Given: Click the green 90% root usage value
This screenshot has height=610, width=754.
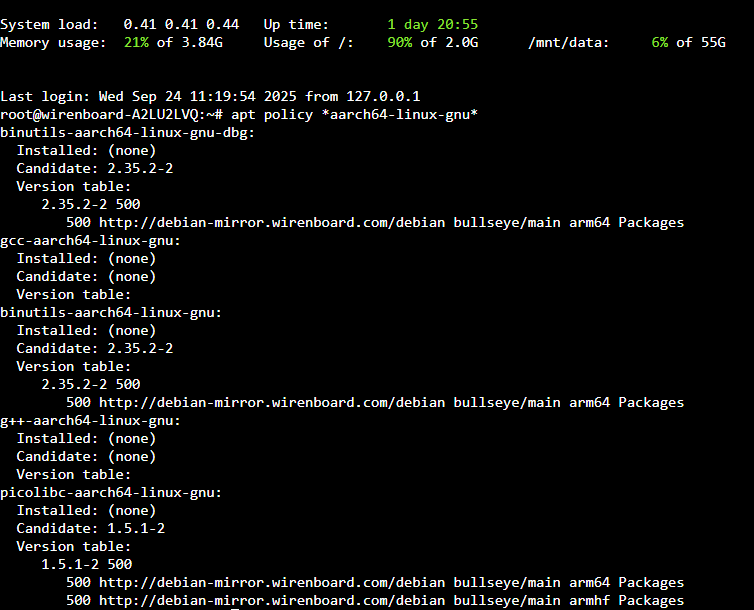Looking at the screenshot, I should (x=400, y=43).
